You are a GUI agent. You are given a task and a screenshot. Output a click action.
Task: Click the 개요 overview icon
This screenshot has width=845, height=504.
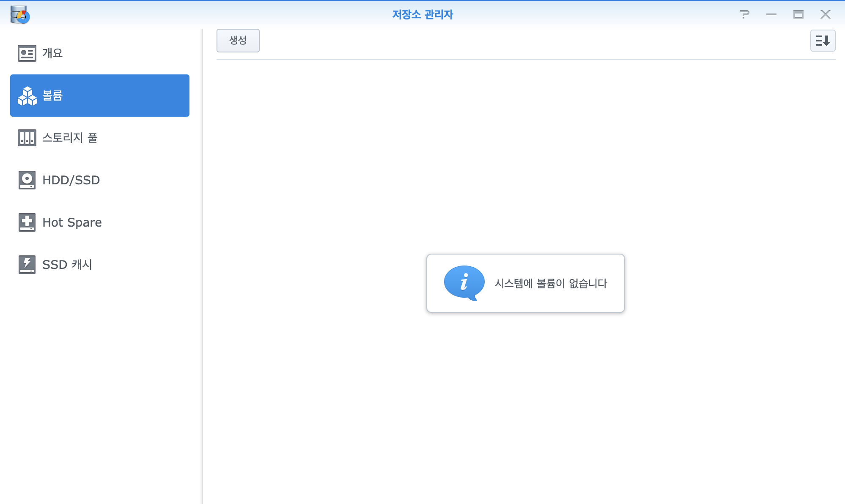(27, 53)
